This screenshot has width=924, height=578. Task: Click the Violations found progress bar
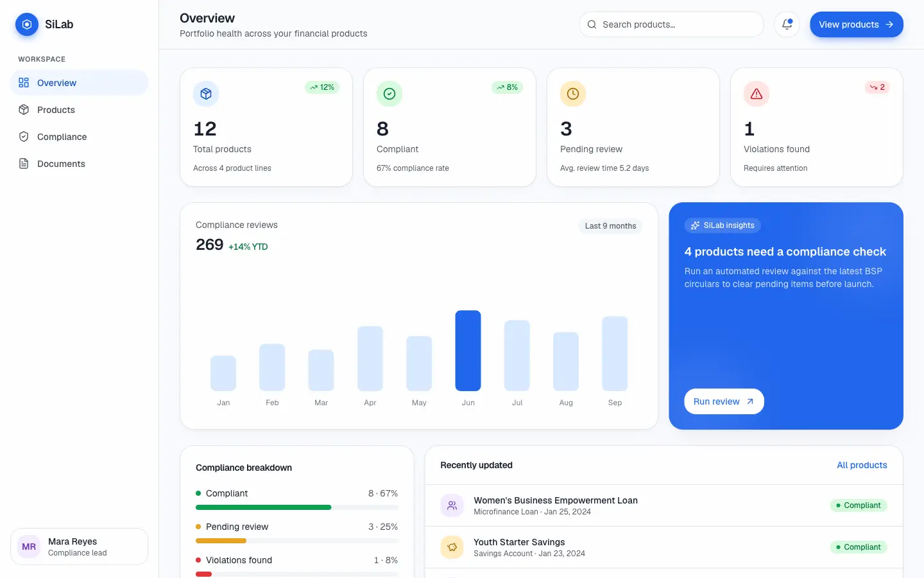(297, 574)
